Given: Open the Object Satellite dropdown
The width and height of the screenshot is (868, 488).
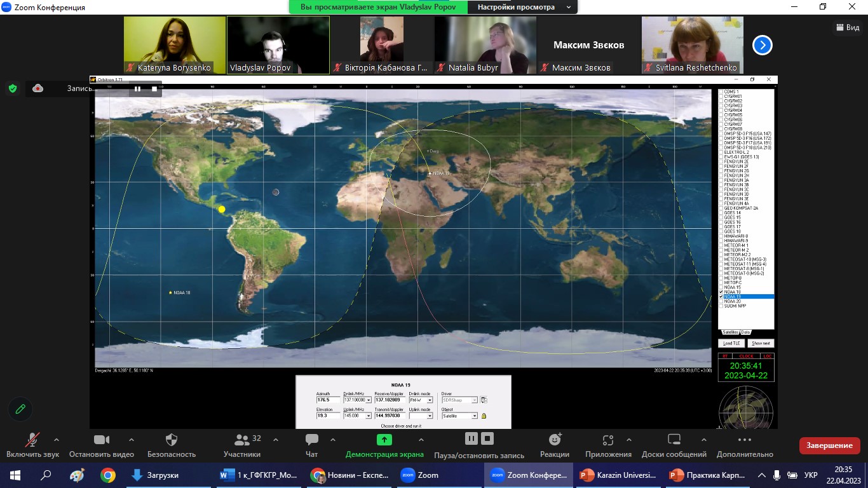Looking at the screenshot, I should [474, 416].
